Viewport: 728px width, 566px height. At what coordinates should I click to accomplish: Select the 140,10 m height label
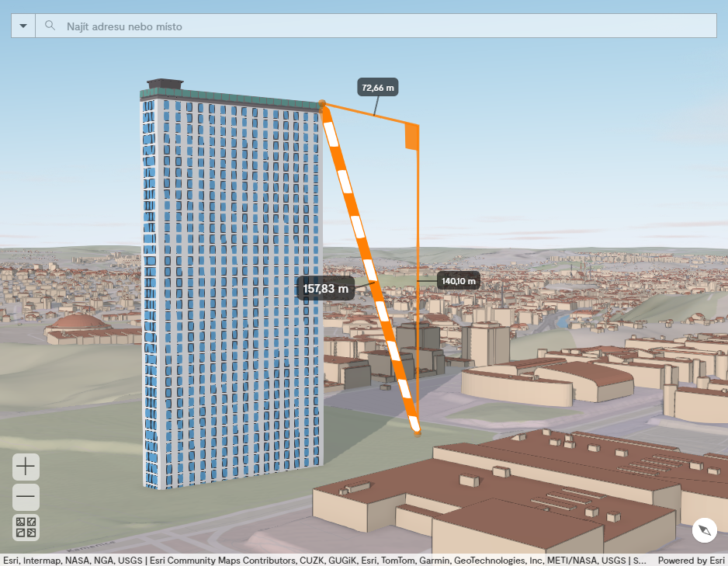point(458,280)
